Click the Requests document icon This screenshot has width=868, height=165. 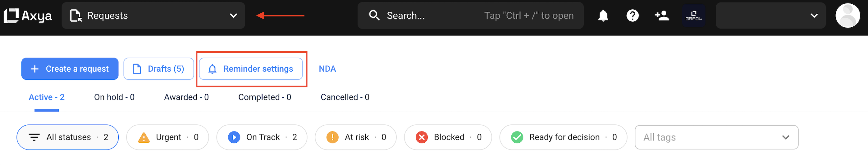75,16
